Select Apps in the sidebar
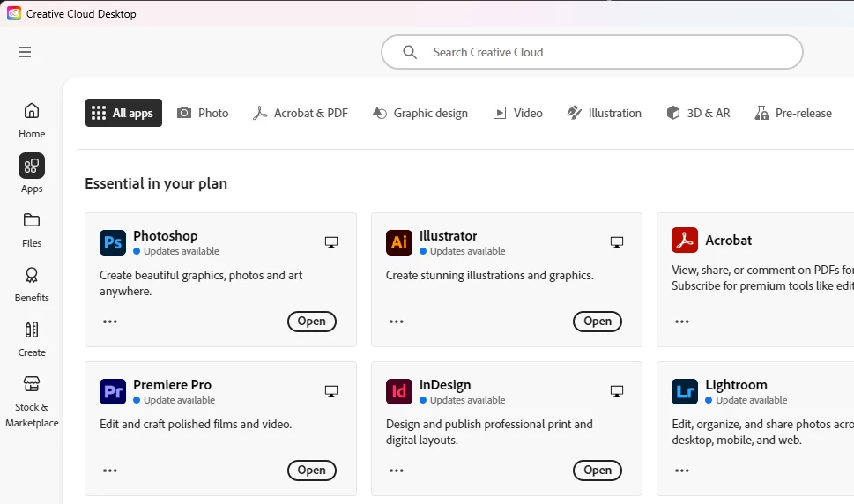Screen dimensions: 854x504 [32, 174]
